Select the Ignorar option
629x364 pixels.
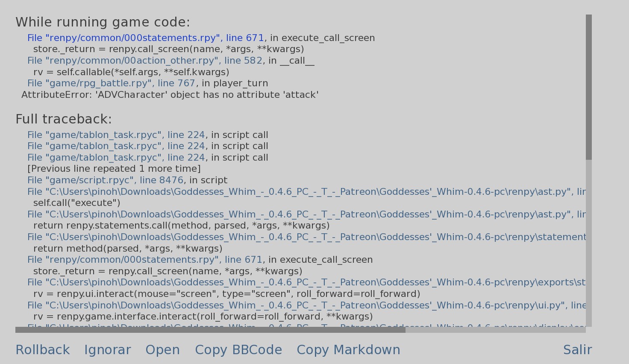(x=107, y=350)
